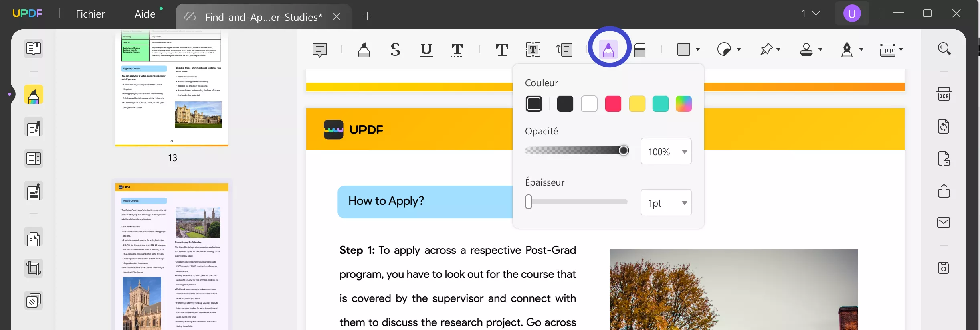Select the Text box tool

pyautogui.click(x=533, y=50)
